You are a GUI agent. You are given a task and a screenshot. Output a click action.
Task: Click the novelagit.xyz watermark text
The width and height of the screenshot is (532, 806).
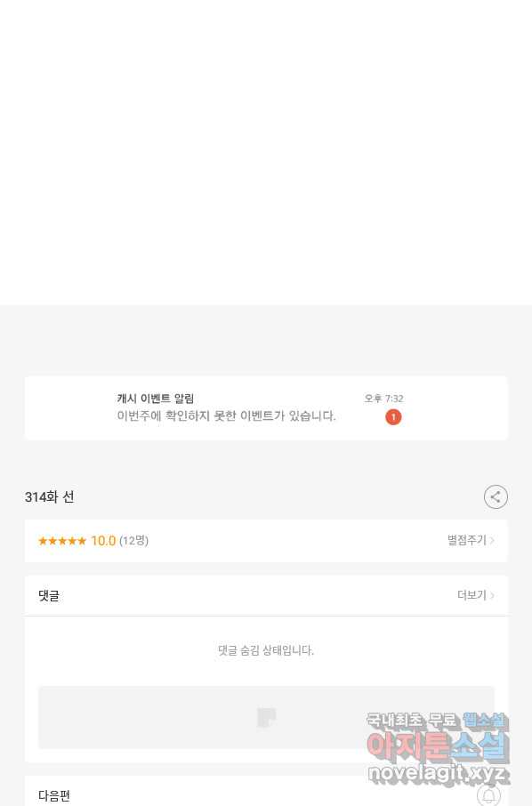437,773
